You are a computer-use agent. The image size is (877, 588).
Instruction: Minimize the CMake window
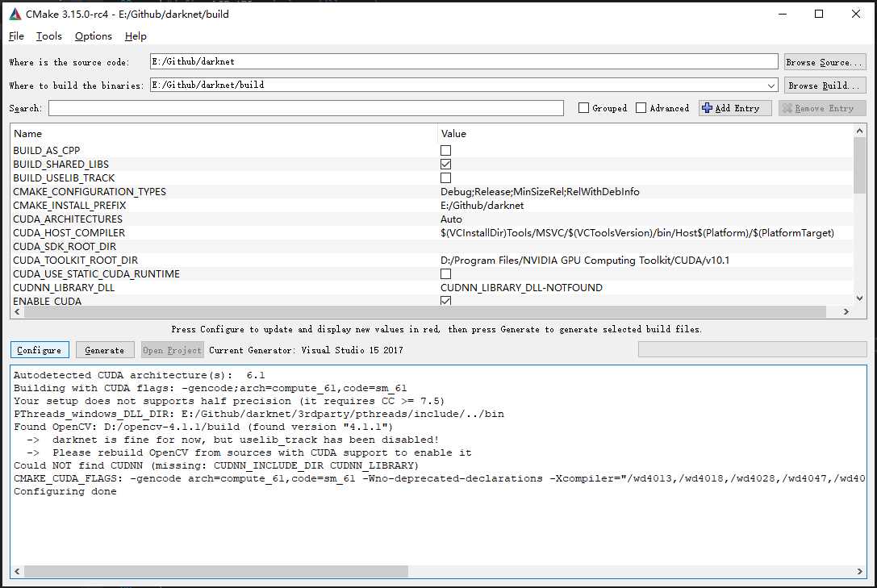coord(783,14)
